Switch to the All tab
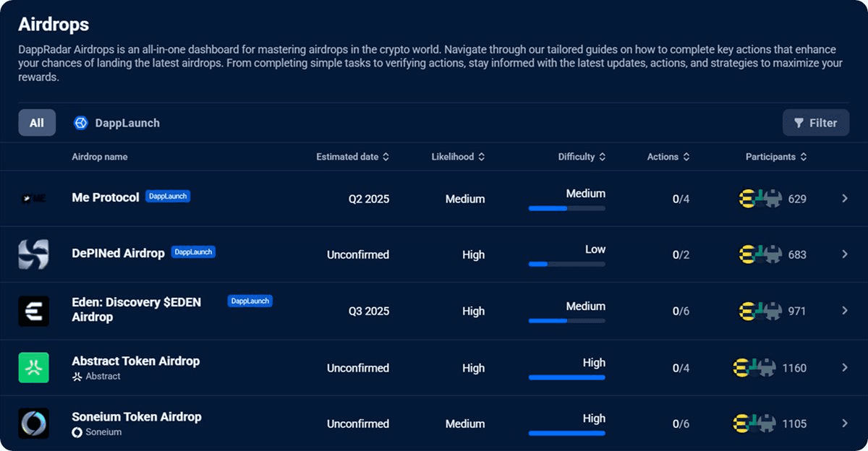This screenshot has width=868, height=451. [x=36, y=122]
